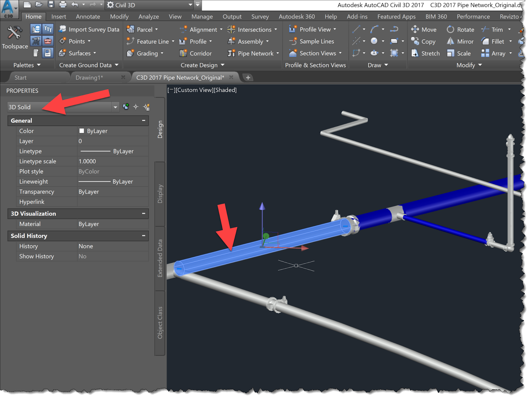Click the Scale tool
The width and height of the screenshot is (532, 400).
pos(459,53)
